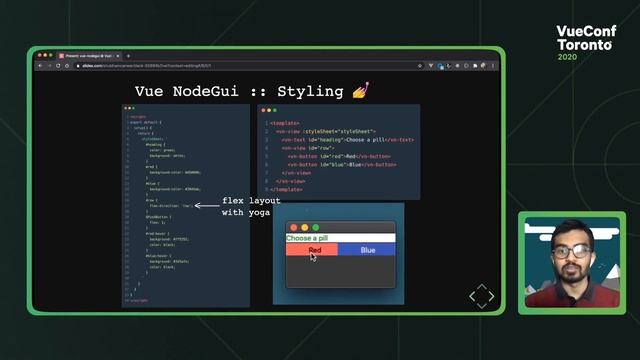The image size is (640, 360).
Task: Bookmark this page with the star icon
Action: [420, 66]
